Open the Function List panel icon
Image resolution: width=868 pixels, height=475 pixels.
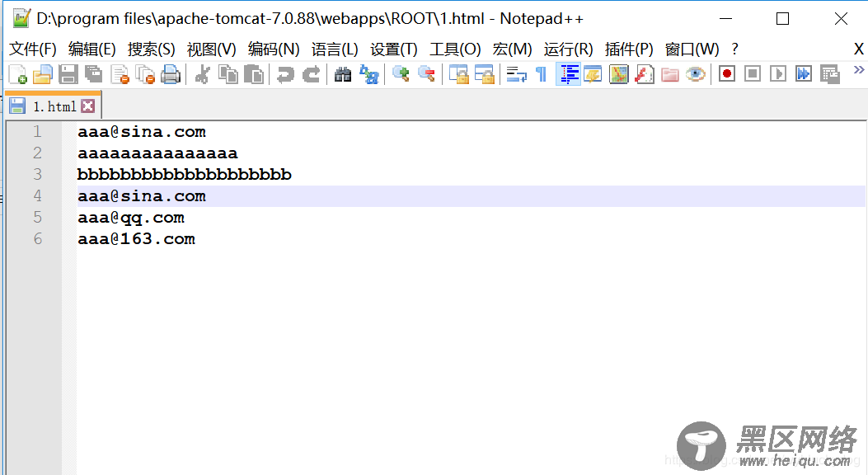[x=645, y=74]
